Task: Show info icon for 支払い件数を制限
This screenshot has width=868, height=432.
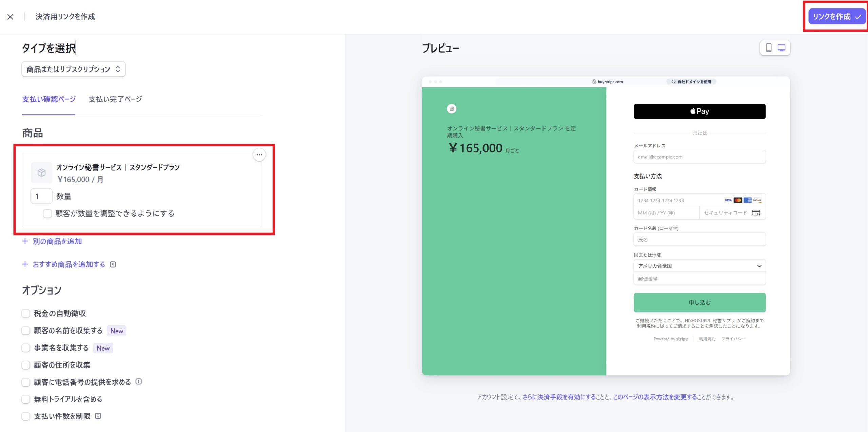Action: click(98, 416)
